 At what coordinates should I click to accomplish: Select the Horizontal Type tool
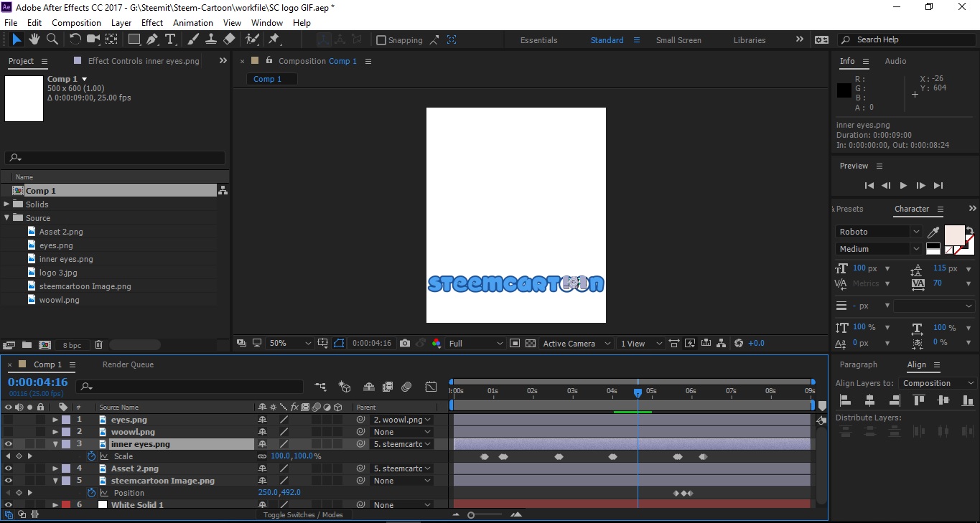170,39
